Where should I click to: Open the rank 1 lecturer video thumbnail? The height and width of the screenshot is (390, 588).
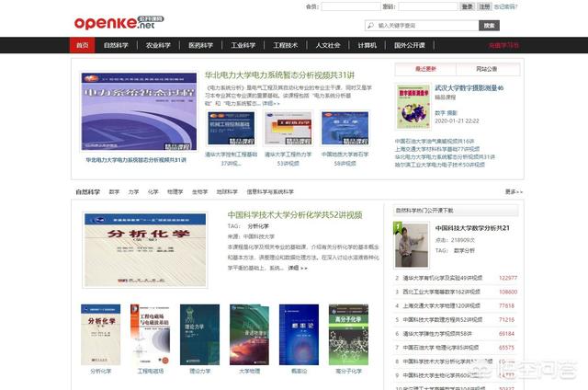tap(412, 245)
